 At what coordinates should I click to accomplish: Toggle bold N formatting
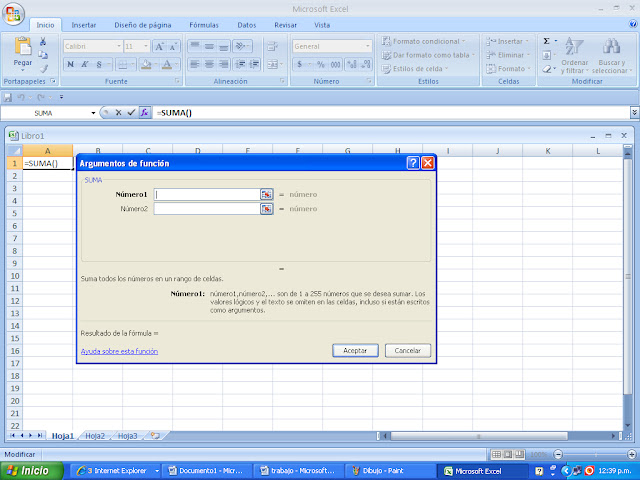[x=71, y=64]
